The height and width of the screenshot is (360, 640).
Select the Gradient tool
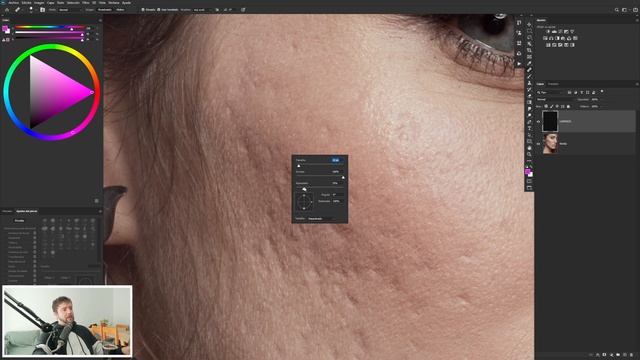pyautogui.click(x=529, y=102)
